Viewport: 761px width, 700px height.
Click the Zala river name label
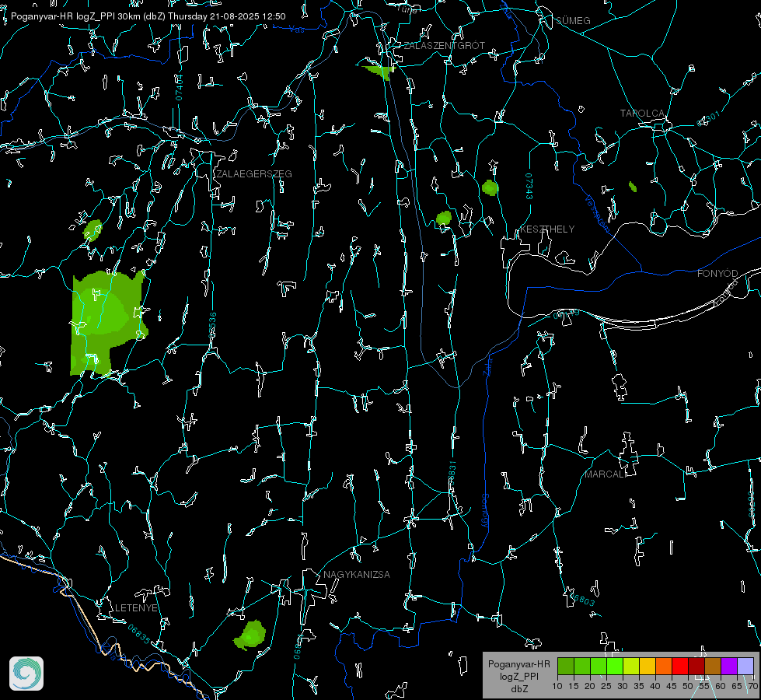click(488, 366)
